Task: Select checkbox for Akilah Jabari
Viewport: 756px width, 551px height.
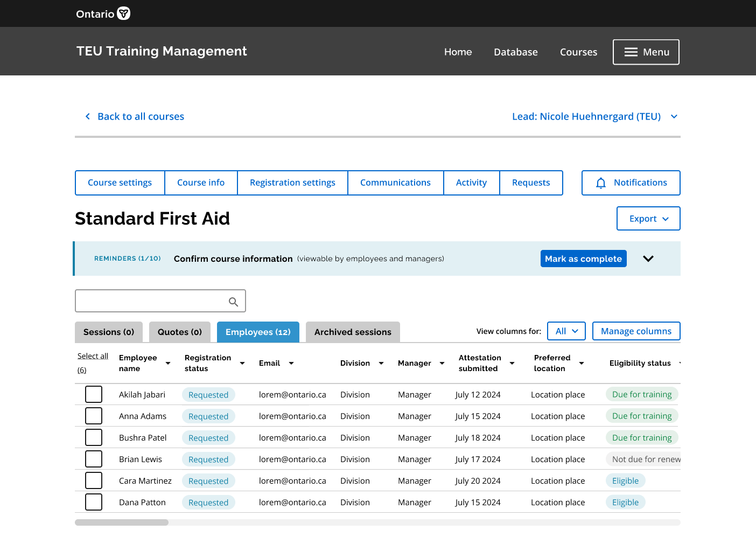Action: click(x=94, y=394)
